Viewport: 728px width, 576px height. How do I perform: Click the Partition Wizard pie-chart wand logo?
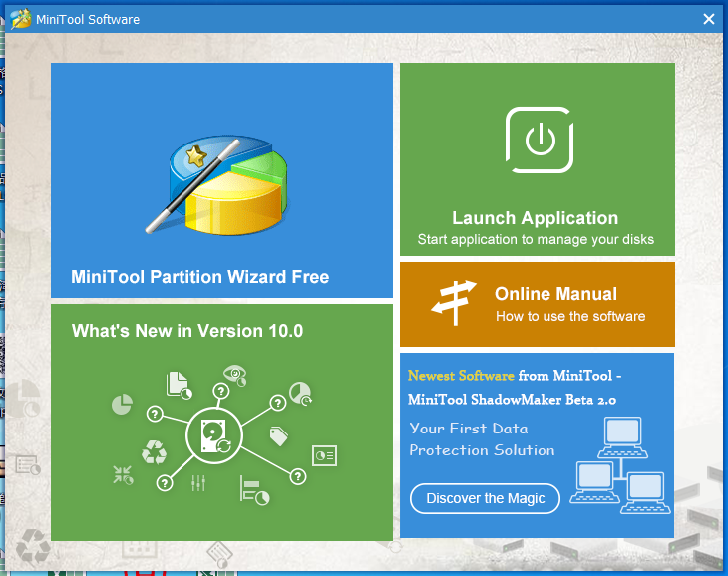[x=216, y=184]
